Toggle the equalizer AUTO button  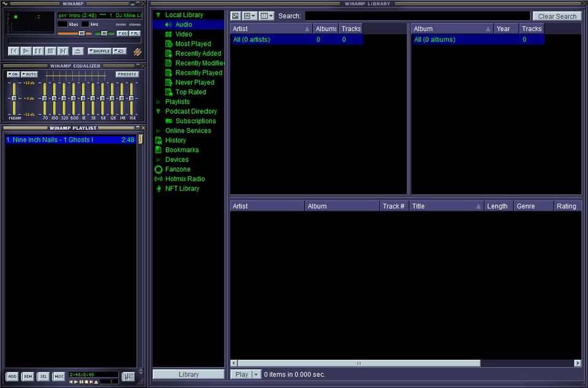(x=29, y=74)
